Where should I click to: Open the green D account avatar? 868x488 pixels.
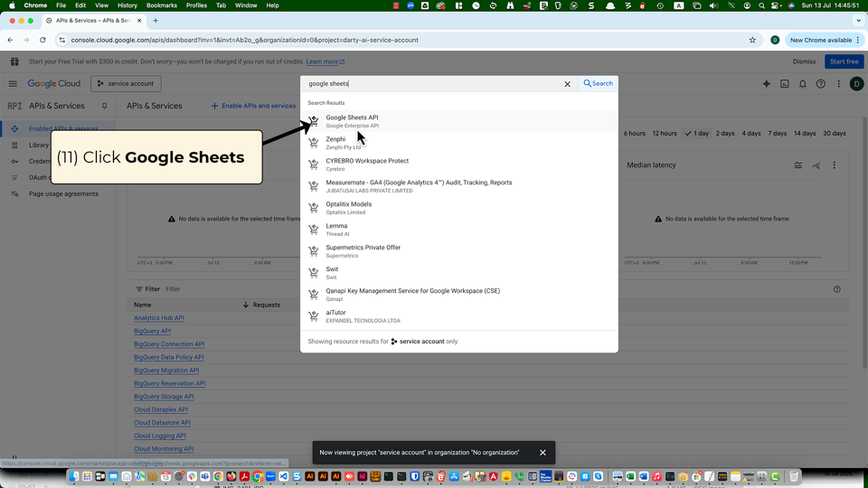856,83
